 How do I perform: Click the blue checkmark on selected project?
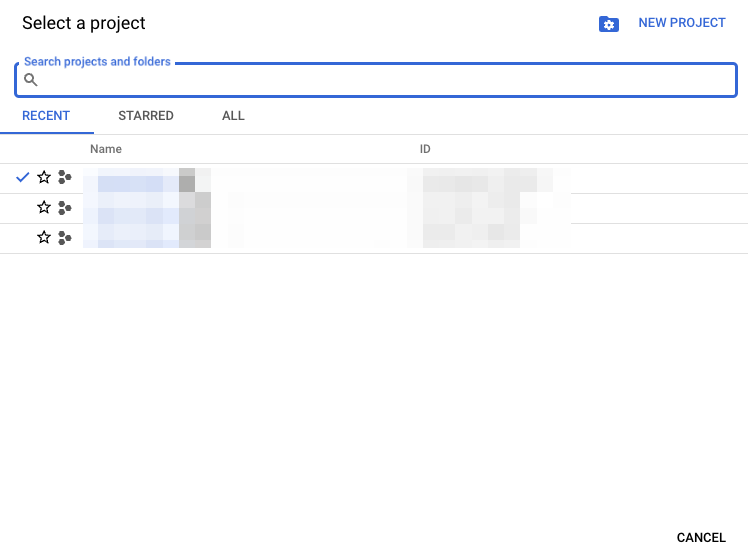click(23, 177)
